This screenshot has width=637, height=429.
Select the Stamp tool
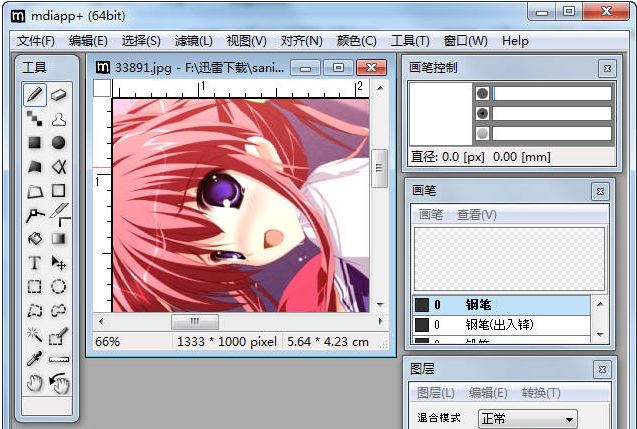(x=58, y=119)
